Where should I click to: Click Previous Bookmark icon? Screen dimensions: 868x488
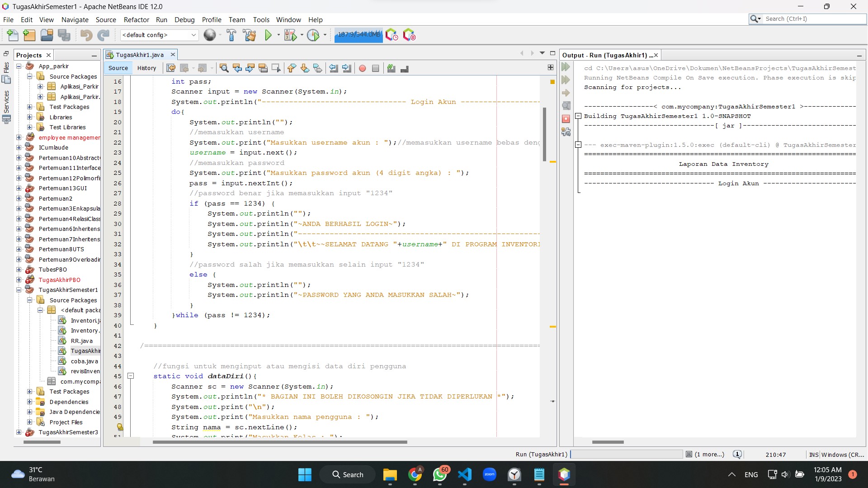(x=292, y=68)
